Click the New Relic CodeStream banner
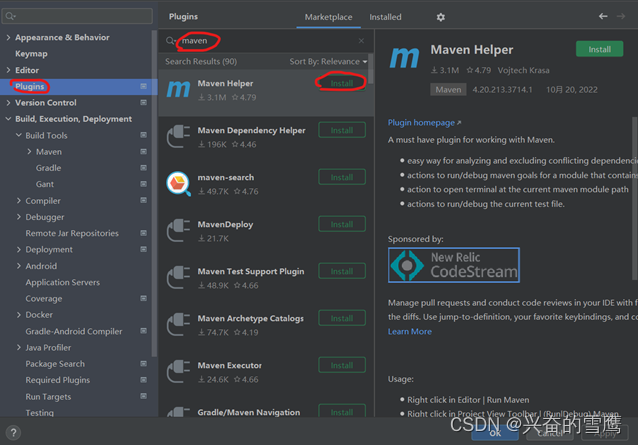The width and height of the screenshot is (638, 445). point(454,265)
